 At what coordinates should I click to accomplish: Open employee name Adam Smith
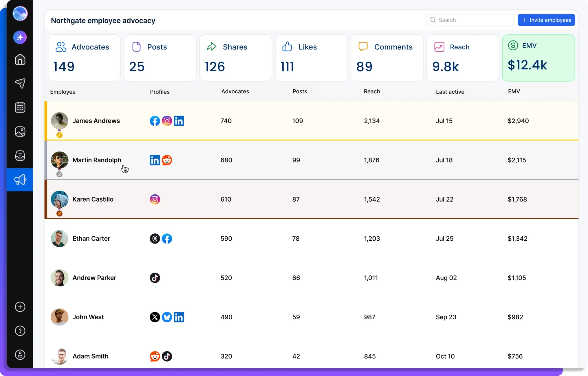click(90, 356)
